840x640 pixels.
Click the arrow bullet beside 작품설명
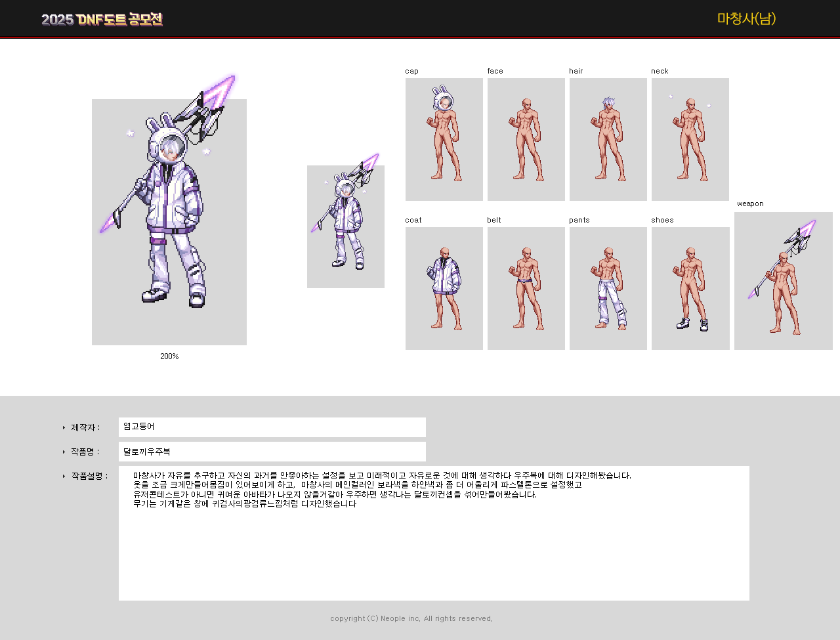(64, 477)
